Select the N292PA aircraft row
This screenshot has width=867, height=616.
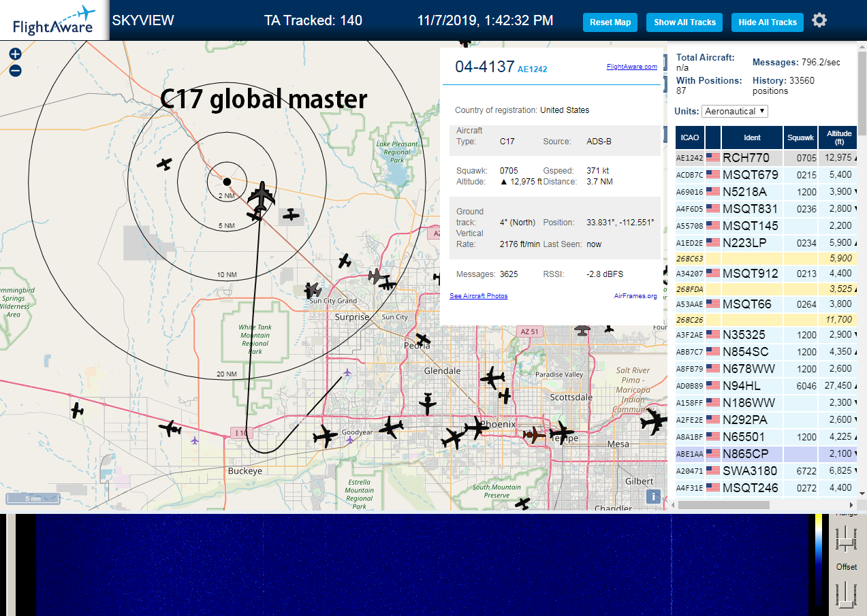point(767,420)
